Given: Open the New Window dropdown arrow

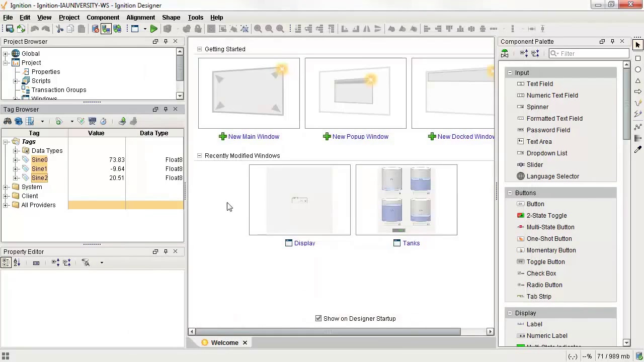Looking at the screenshot, I should coord(145,29).
